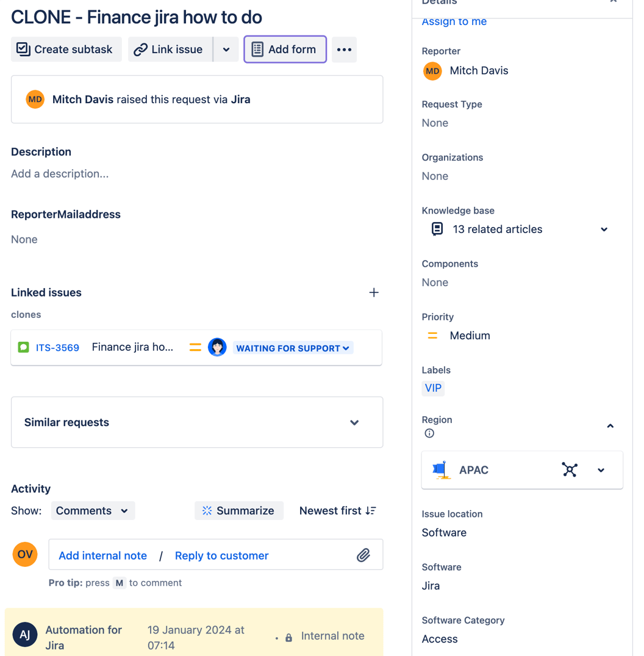Expand the 13 related articles list
This screenshot has height=656, width=644.
point(604,229)
